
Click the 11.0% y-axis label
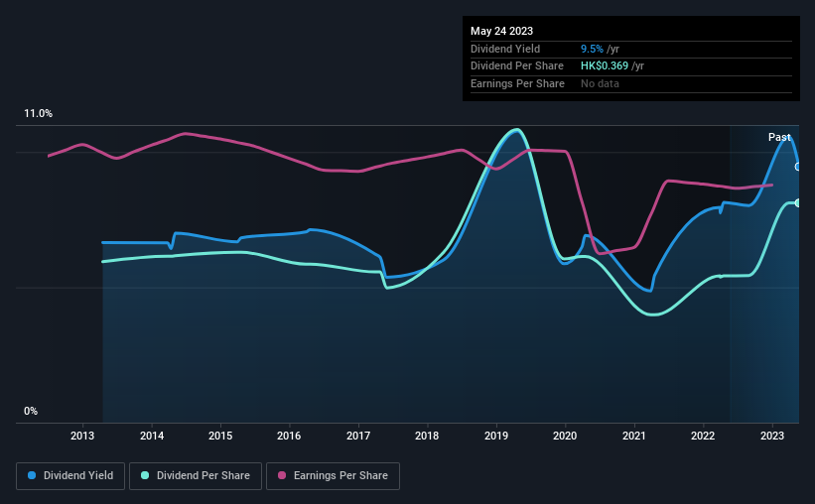[x=38, y=114]
